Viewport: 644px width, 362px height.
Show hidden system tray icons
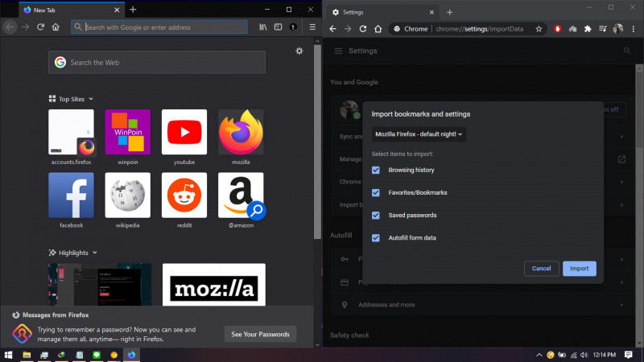tap(539, 355)
